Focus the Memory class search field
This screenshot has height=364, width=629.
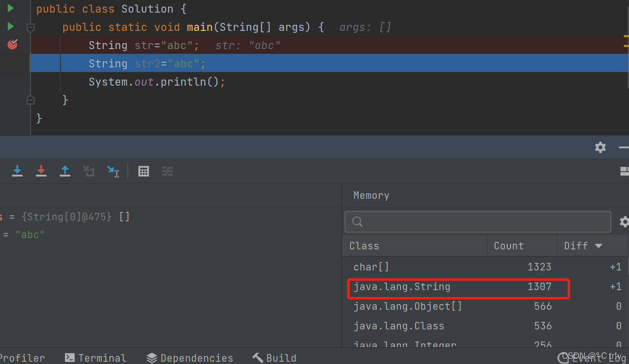478,222
